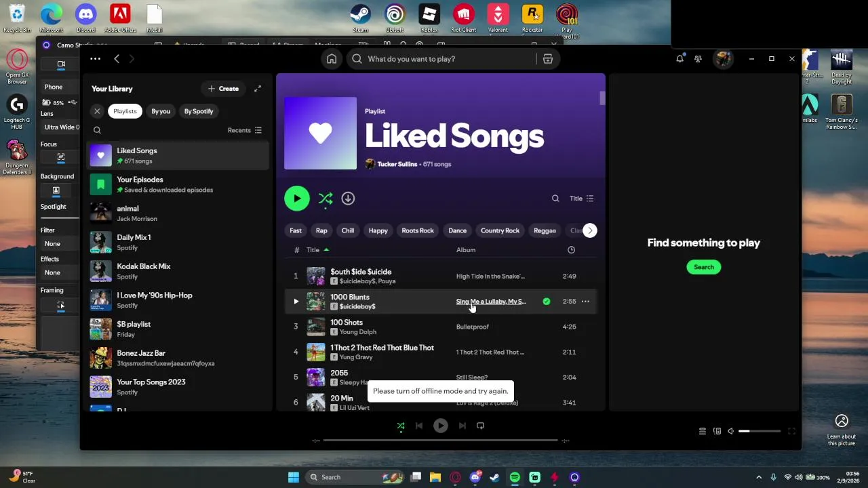Select the By Spotify filter chip
Viewport: 868px width, 488px height.
tap(199, 111)
